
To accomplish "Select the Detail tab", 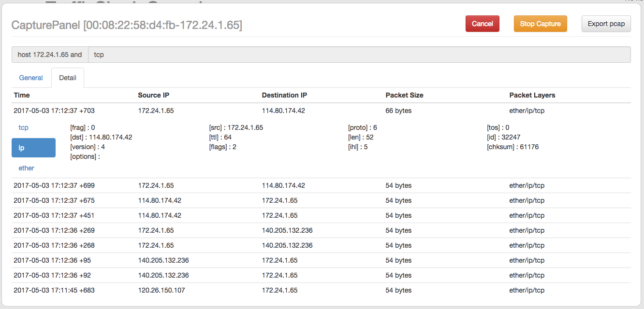I will click(68, 78).
